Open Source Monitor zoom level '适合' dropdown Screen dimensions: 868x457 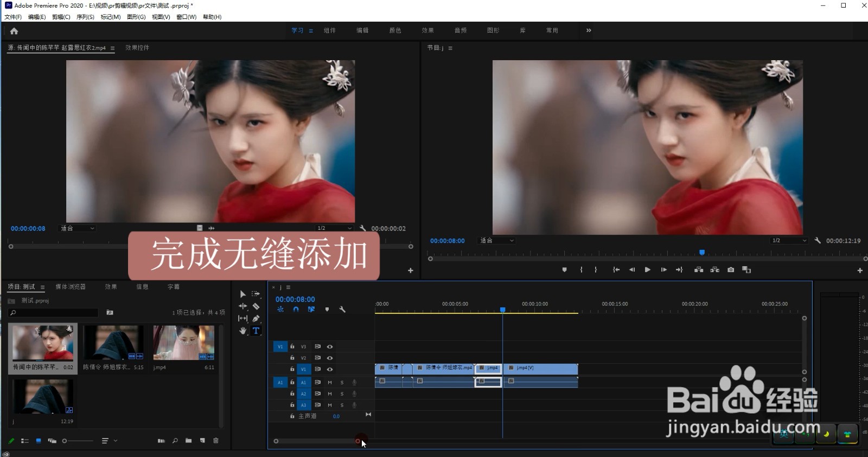point(77,228)
